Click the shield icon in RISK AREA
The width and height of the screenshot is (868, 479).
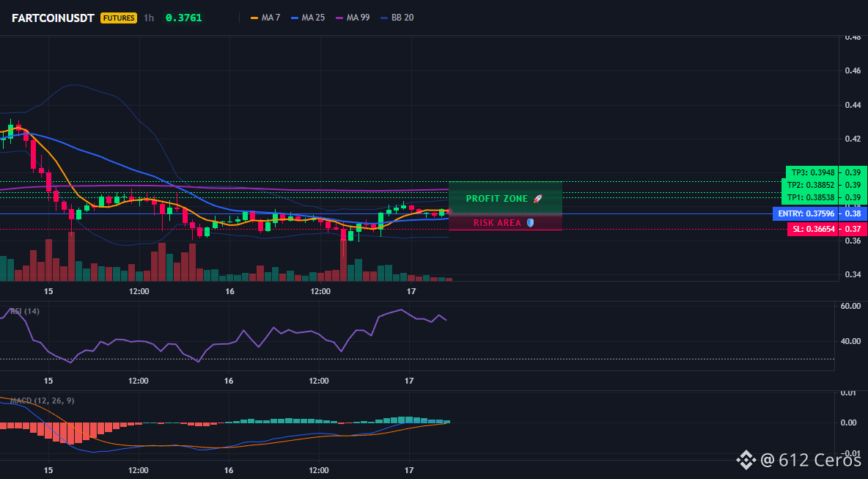click(530, 222)
